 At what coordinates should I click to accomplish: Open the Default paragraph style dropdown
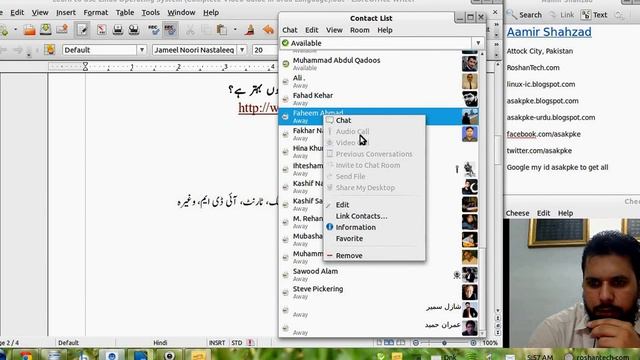pos(142,50)
